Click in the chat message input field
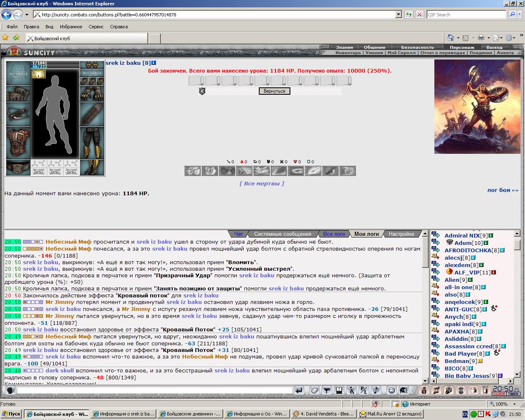 tap(155, 390)
